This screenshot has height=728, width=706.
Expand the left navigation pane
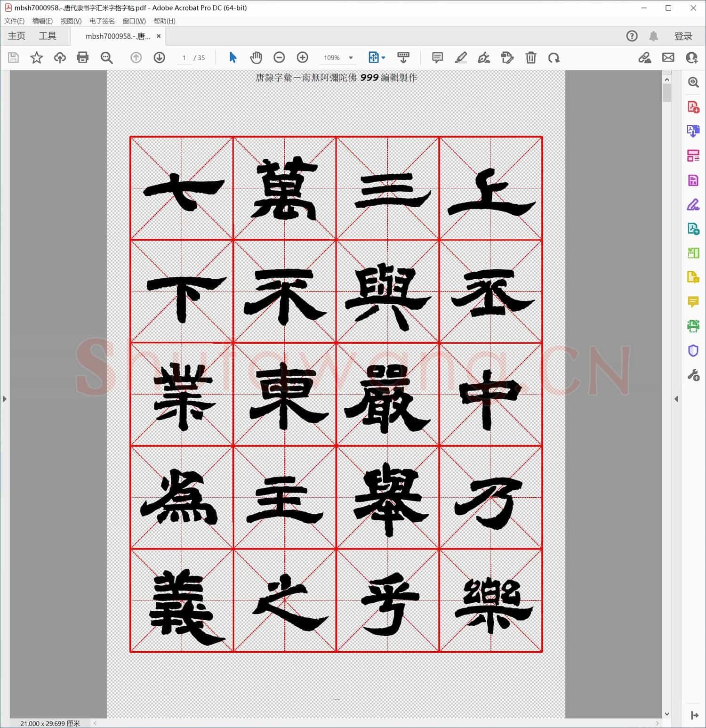click(4, 399)
